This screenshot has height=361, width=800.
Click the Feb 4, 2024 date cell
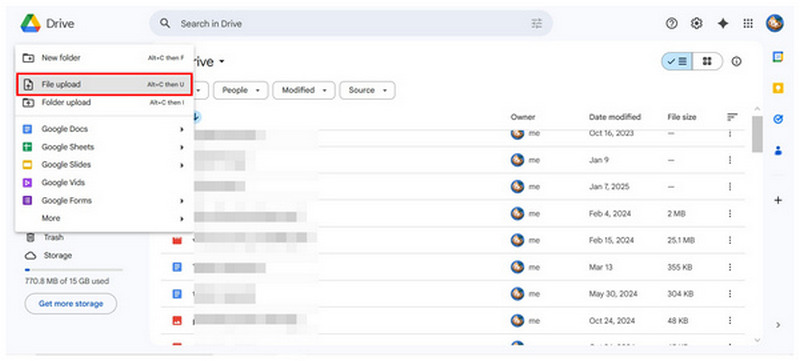pos(610,214)
